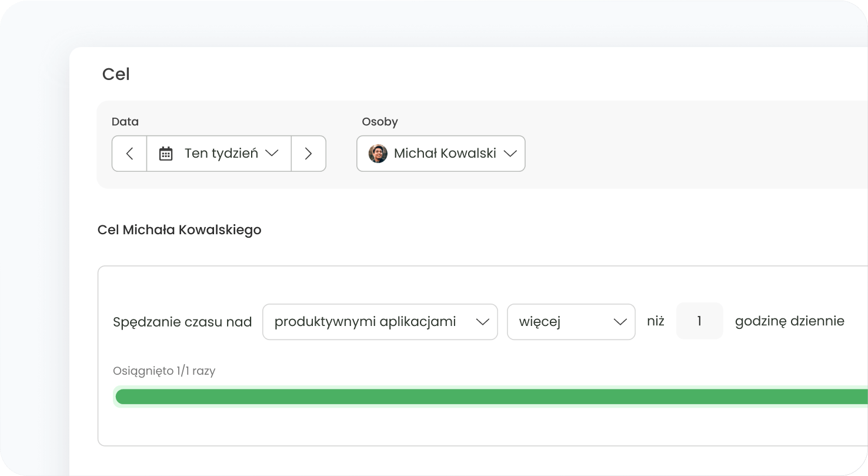Click the previous week arrow button
The image size is (868, 476).
pyautogui.click(x=129, y=154)
